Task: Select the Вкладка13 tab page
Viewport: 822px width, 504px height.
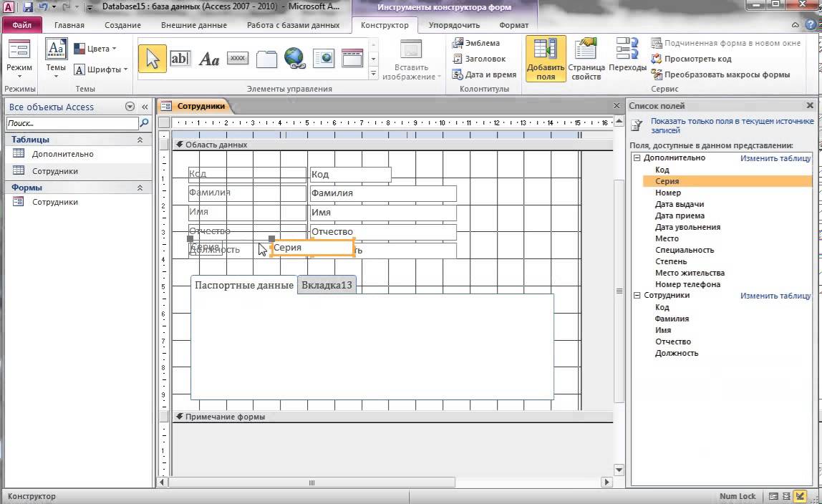Action: pos(327,286)
